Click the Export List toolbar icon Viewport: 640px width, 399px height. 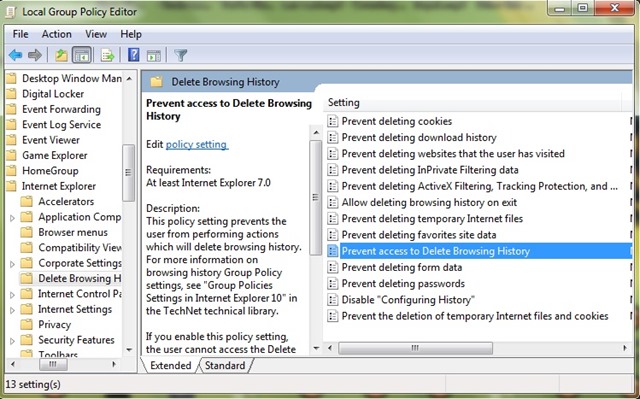pyautogui.click(x=107, y=55)
